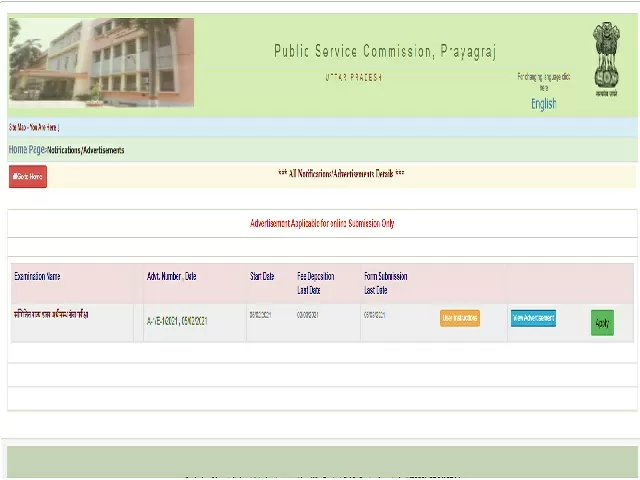Switch language via the English link
This screenshot has height=480, width=640.
(543, 104)
